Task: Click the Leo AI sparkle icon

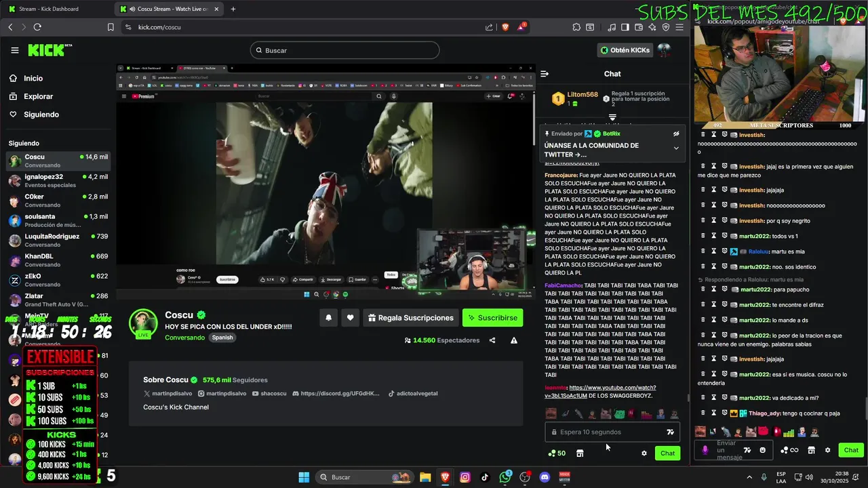Action: coord(652,27)
